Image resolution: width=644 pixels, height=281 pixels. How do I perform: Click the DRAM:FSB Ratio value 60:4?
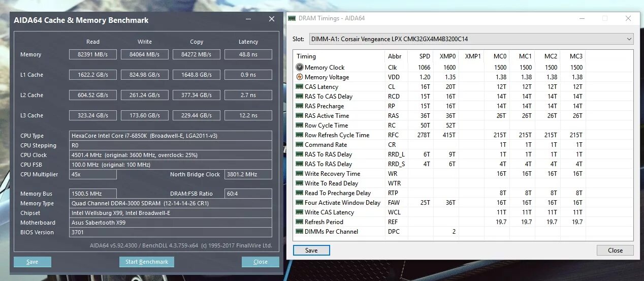[248, 194]
